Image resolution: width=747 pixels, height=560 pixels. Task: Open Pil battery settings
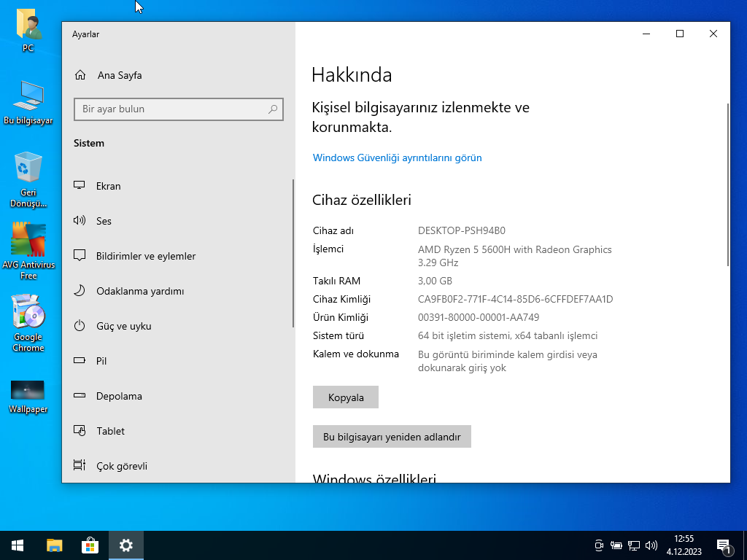(x=177, y=361)
